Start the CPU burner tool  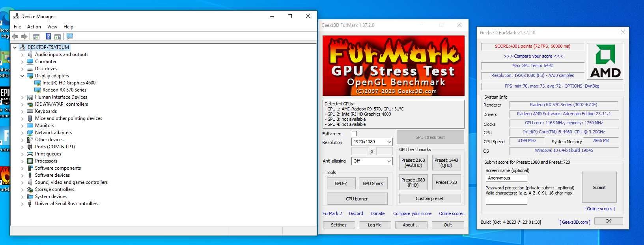coord(357,199)
